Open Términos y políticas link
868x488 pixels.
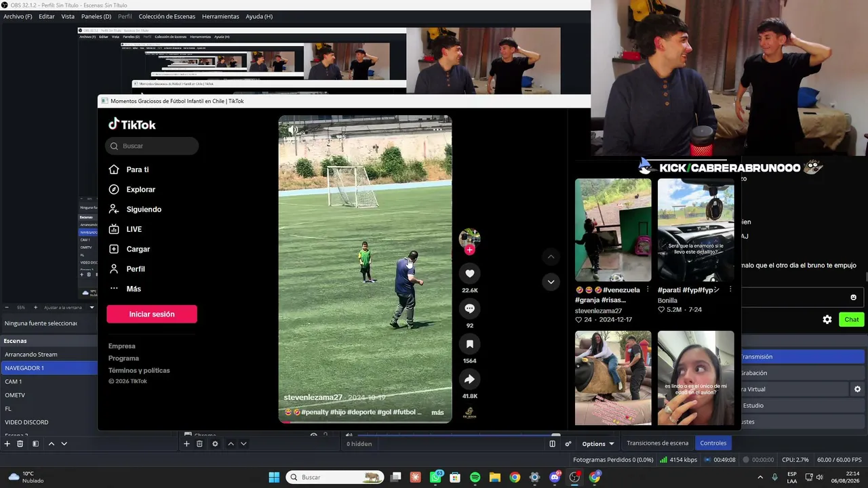tap(139, 370)
